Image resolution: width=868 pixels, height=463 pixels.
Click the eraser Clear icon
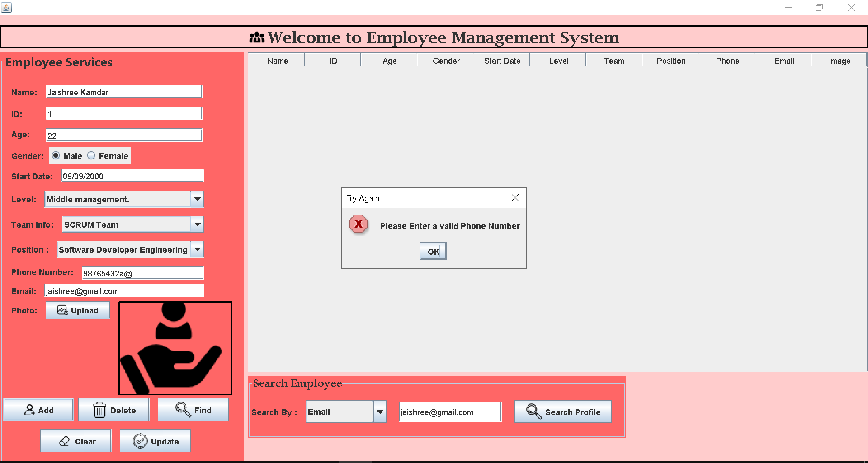click(64, 441)
